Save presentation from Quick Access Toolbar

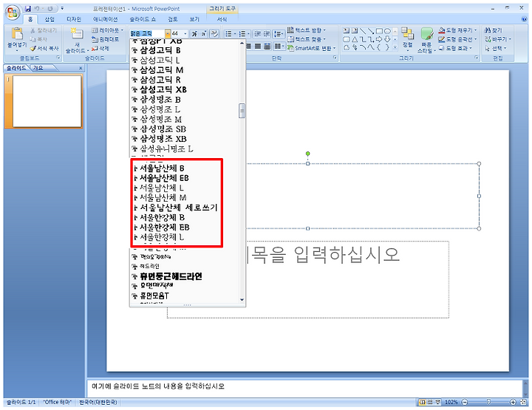point(28,8)
